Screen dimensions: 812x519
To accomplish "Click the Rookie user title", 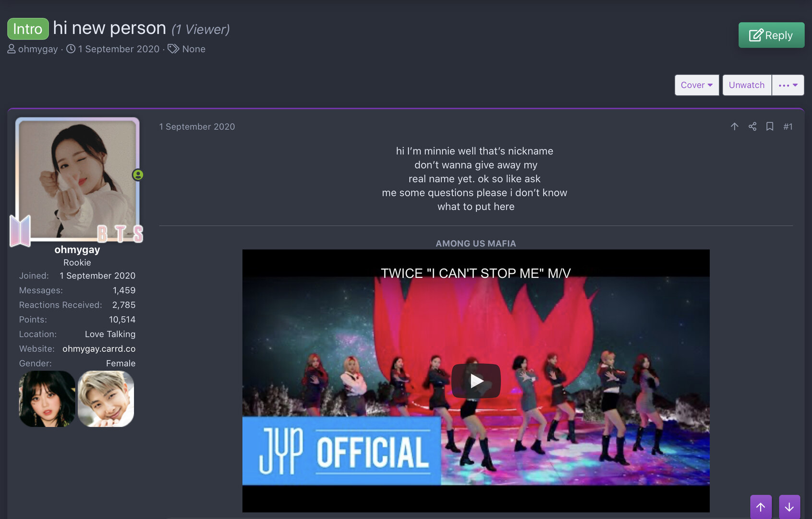I will 77,262.
